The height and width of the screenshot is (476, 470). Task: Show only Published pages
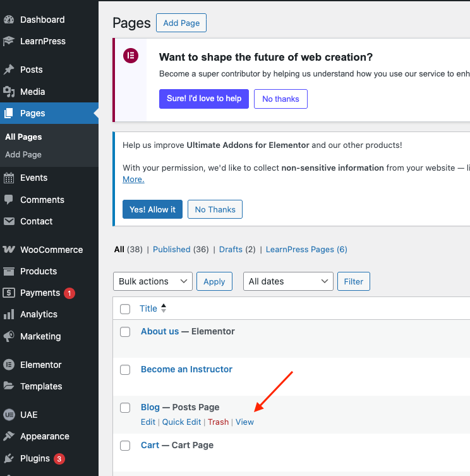[171, 249]
